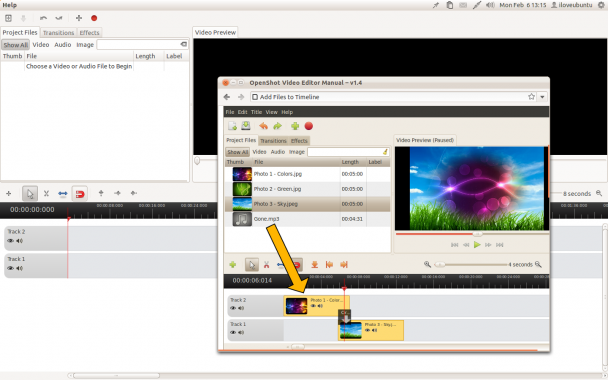
Task: Toggle the red magnet snapping tool in main timeline
Action: pyautogui.click(x=79, y=193)
